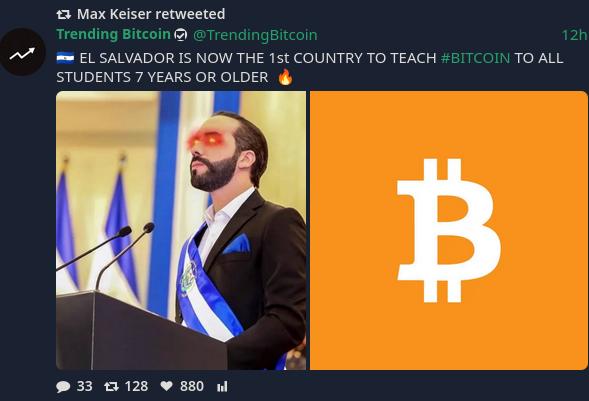Image resolution: width=589 pixels, height=401 pixels.
Task: Click retweet icon beside Max Keiser retweeted
Action: click(x=63, y=15)
